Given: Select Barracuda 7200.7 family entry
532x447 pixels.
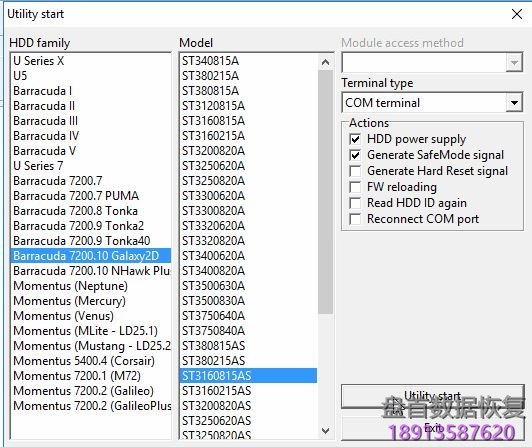Looking at the screenshot, I should (91, 181).
